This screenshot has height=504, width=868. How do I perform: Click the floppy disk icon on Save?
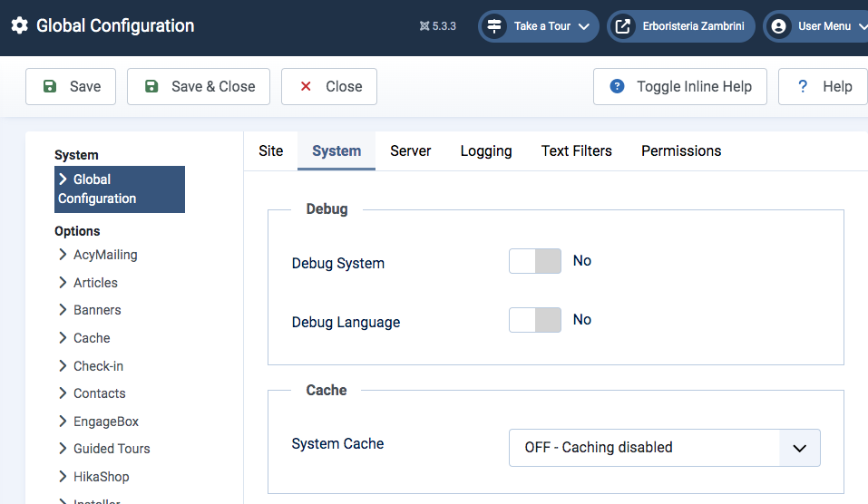(x=50, y=87)
